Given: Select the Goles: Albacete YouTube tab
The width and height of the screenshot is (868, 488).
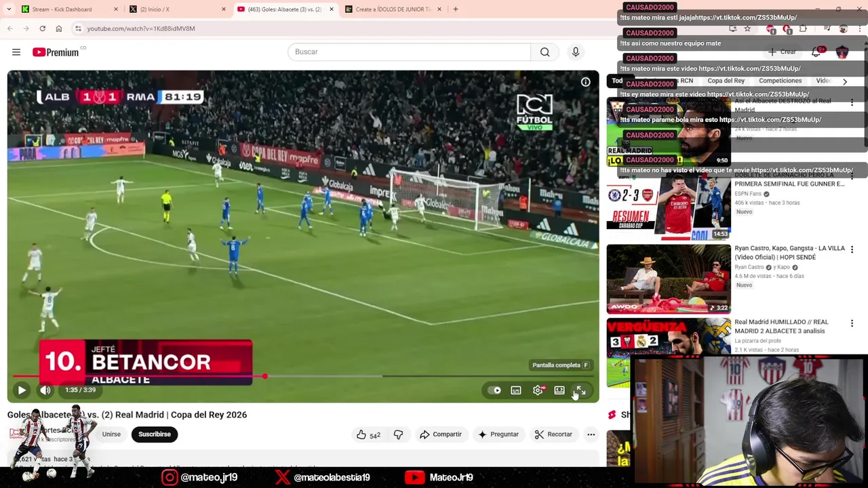Looking at the screenshot, I should click(x=284, y=9).
